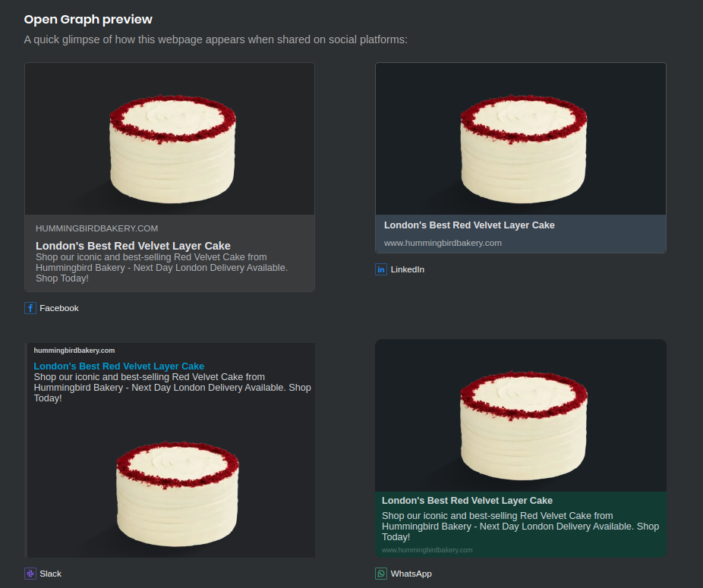The height and width of the screenshot is (588, 703).
Task: Click the WhatsApp card description text
Action: (519, 527)
